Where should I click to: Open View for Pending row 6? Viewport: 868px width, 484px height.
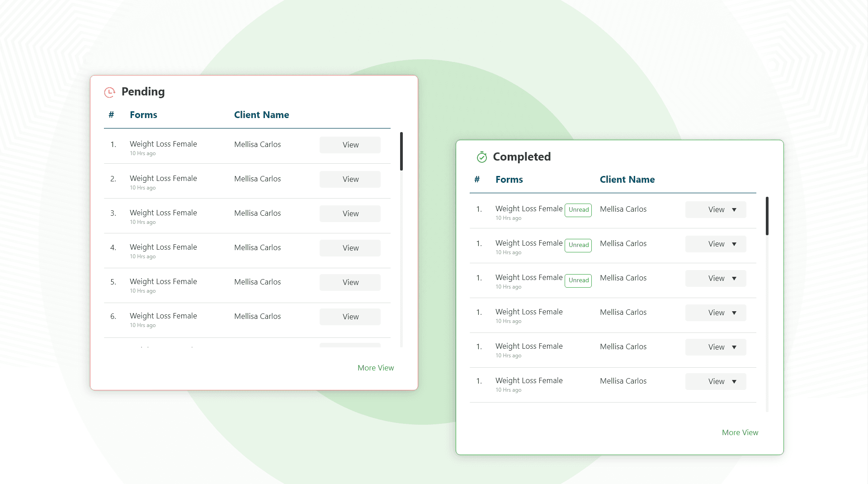tap(350, 317)
